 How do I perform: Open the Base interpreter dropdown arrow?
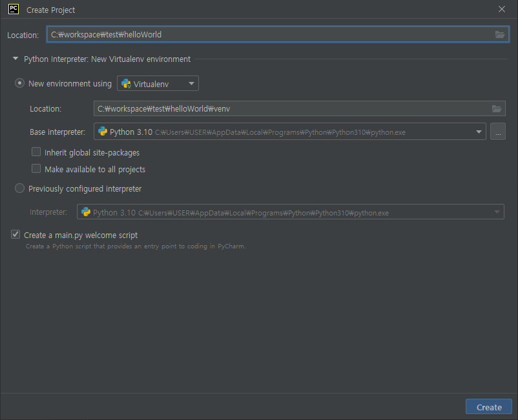pyautogui.click(x=479, y=132)
